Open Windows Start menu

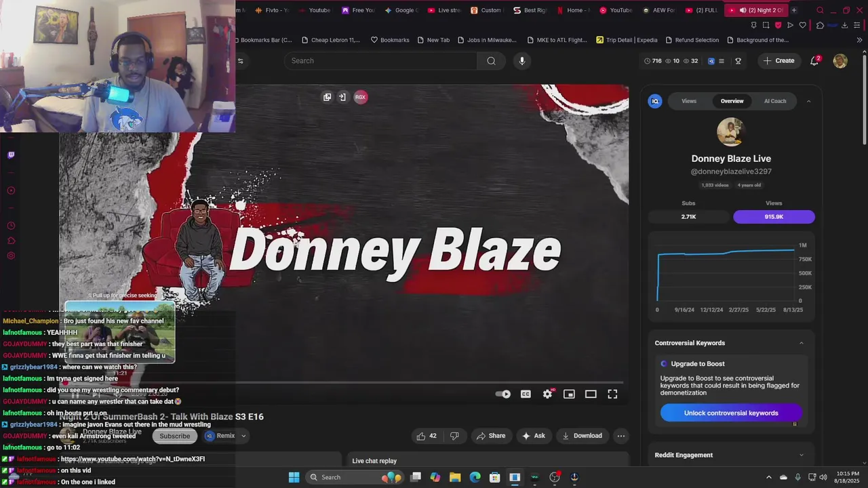click(294, 477)
